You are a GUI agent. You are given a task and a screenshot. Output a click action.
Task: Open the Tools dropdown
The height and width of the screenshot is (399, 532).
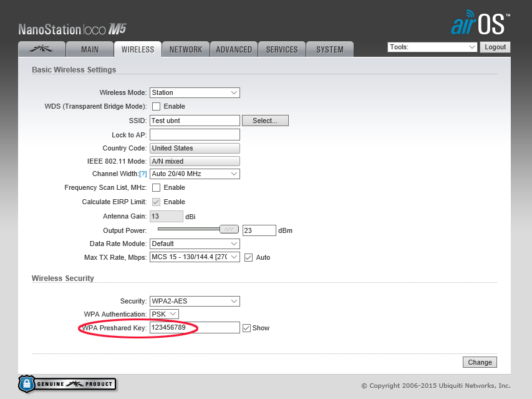coord(432,47)
